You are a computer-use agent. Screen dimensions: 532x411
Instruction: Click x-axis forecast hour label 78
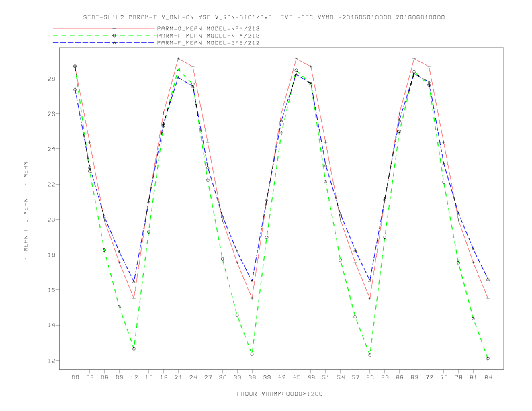458,377
